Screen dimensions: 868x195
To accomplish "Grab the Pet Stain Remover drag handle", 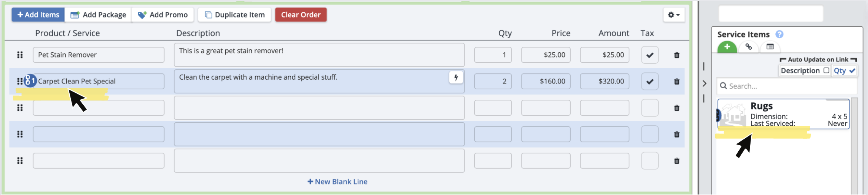I will coord(20,55).
